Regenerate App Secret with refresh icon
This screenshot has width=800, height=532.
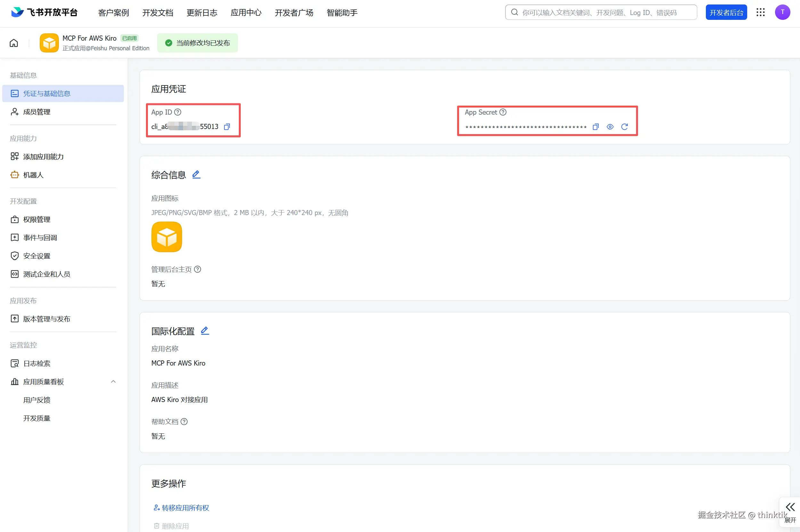[x=624, y=126]
